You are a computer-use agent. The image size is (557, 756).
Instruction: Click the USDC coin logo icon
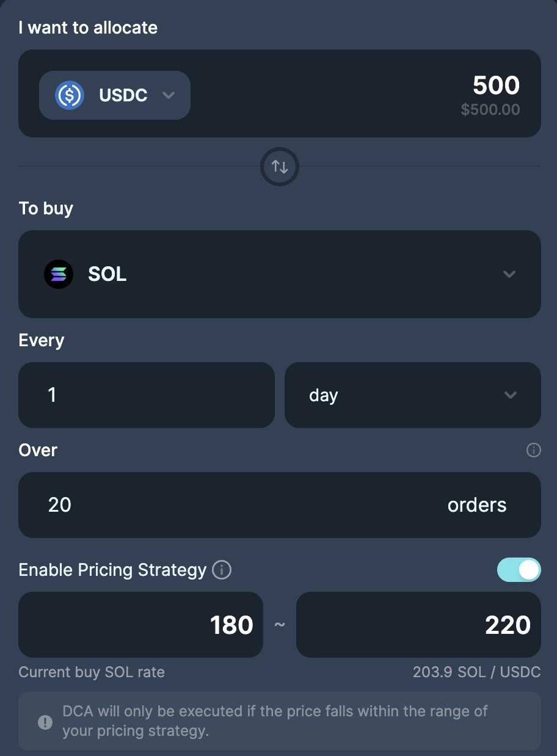70,95
